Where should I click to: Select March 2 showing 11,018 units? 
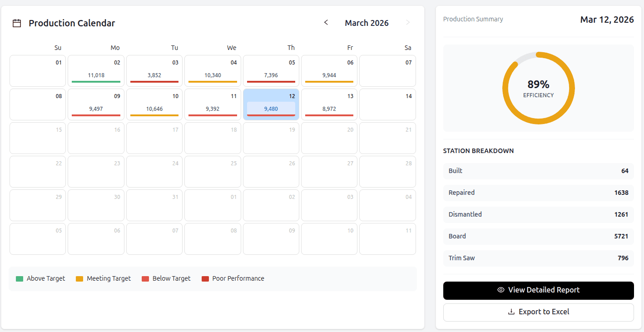[x=96, y=71]
